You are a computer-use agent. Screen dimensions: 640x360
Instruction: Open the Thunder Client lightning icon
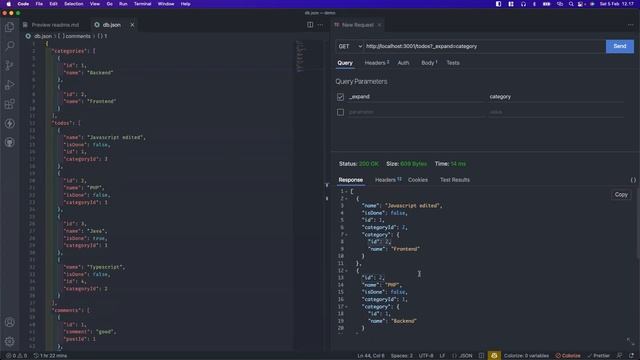(x=9, y=123)
